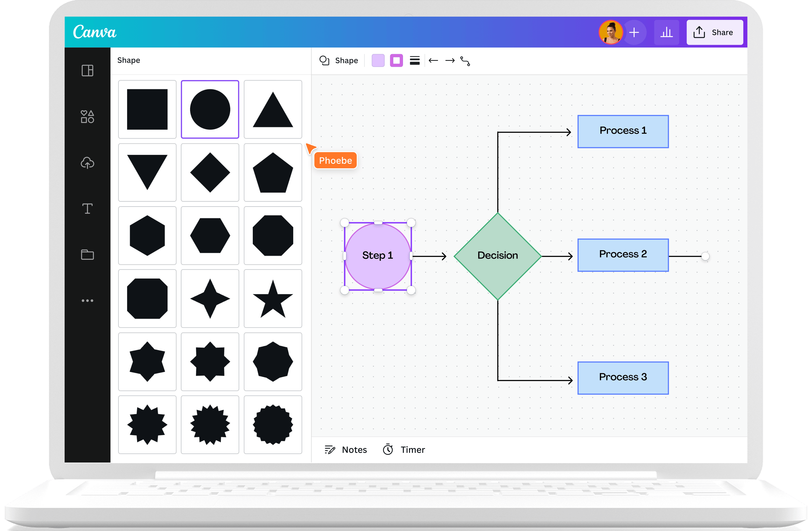Click the Add element plus button
This screenshot has width=812, height=531.
(635, 32)
